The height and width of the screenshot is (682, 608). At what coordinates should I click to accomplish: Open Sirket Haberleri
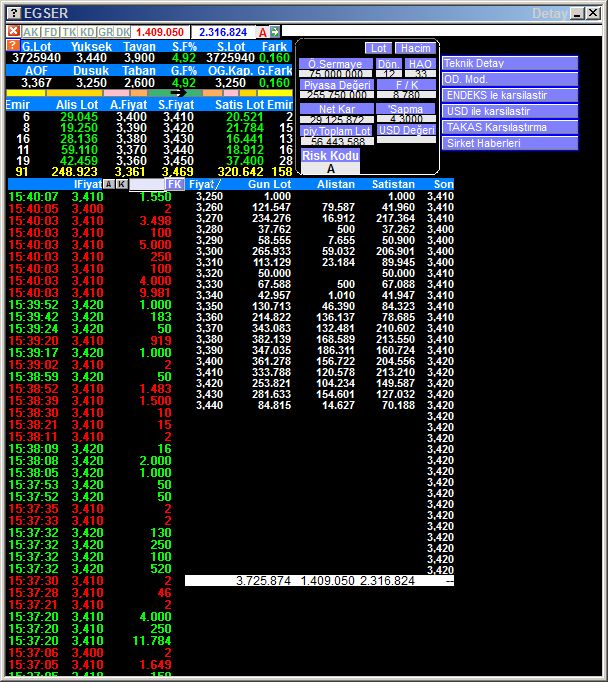click(x=510, y=144)
